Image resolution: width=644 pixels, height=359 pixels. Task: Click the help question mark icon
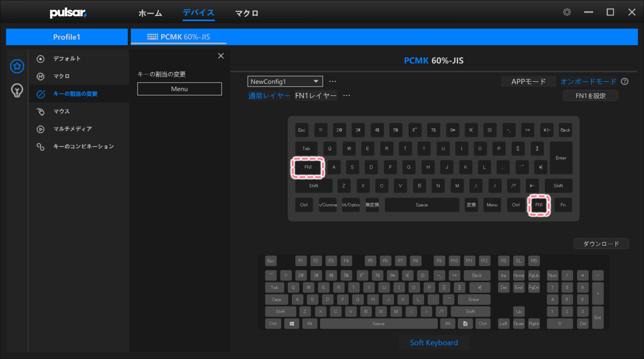pos(625,82)
